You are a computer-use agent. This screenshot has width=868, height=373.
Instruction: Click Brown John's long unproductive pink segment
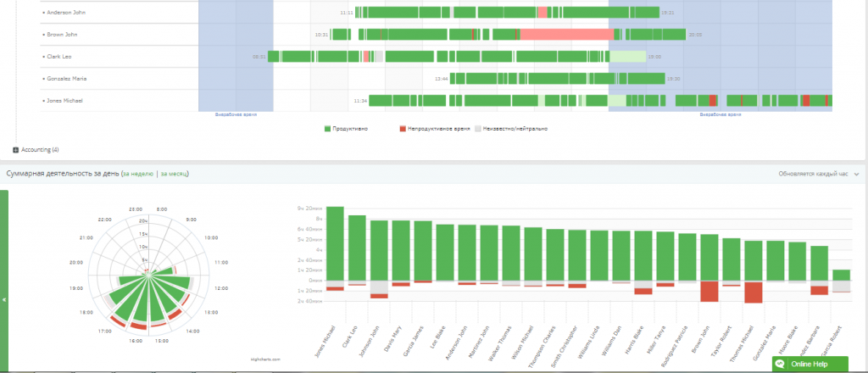click(x=566, y=34)
